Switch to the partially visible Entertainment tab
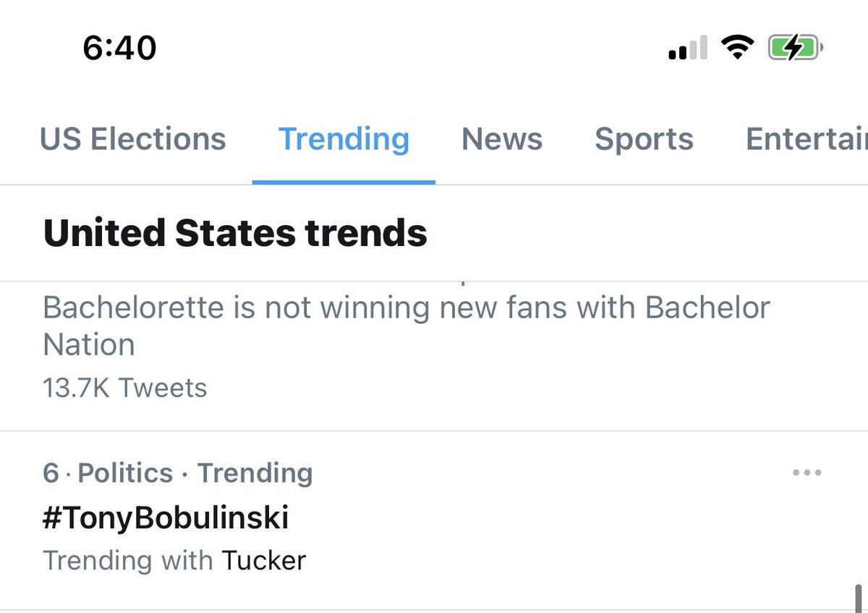Image resolution: width=868 pixels, height=613 pixels. pos(805,139)
